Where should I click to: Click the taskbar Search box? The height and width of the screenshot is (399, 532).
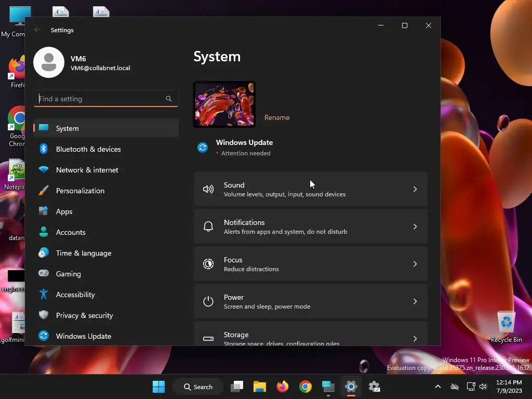pos(198,387)
